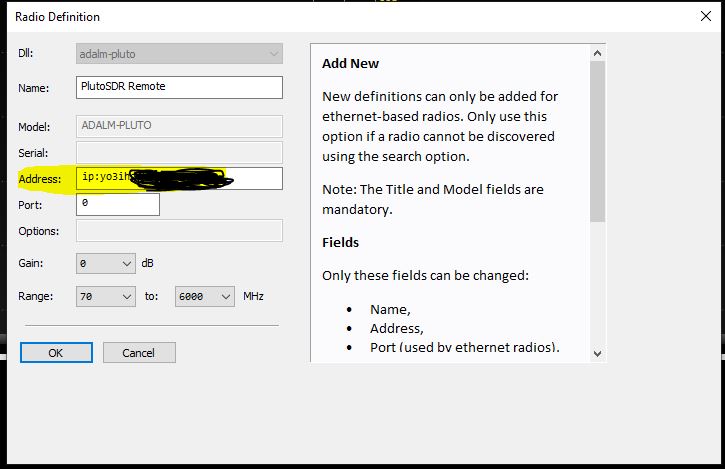Click the Fields heading in help text
Viewport: 725px width, 469px height.
pyautogui.click(x=340, y=242)
